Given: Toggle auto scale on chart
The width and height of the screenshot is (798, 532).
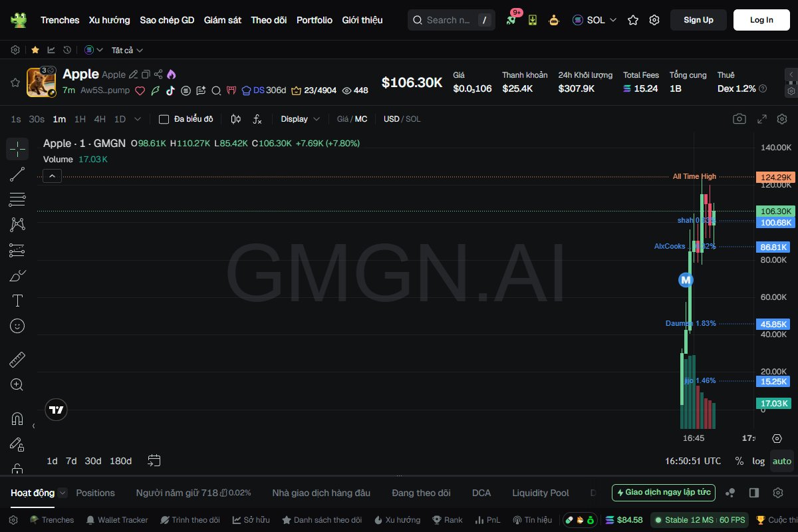Looking at the screenshot, I should (782, 461).
